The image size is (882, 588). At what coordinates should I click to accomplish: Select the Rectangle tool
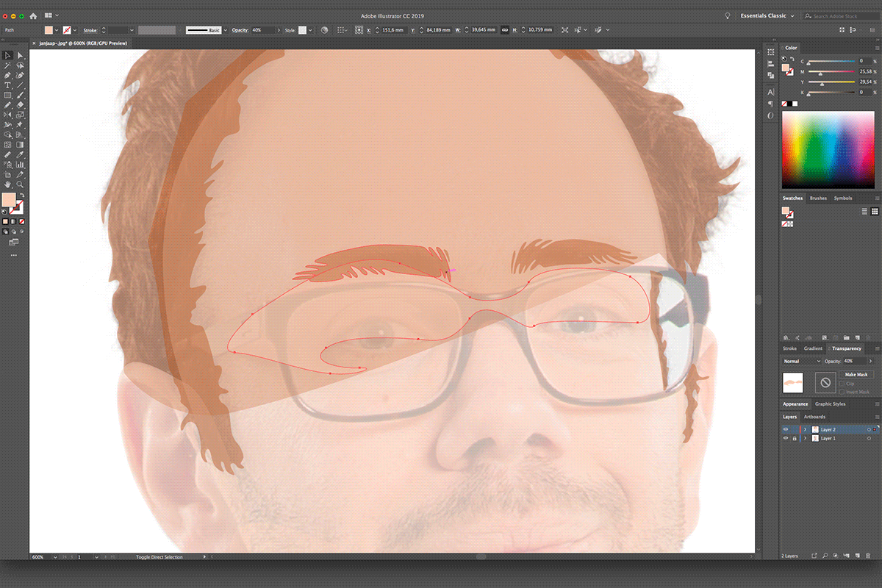click(x=7, y=95)
